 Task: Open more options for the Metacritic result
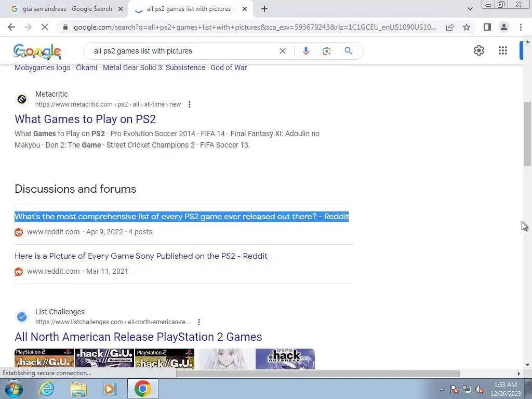click(x=190, y=104)
